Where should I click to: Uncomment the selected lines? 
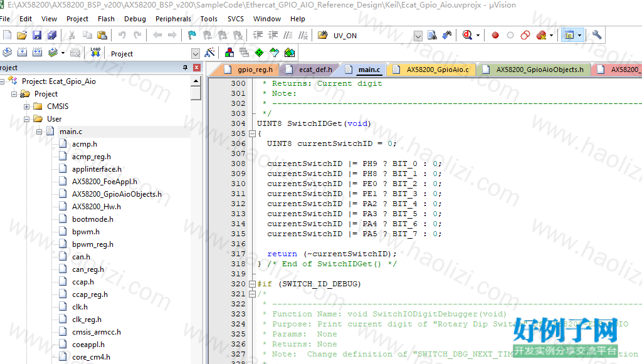[303, 35]
